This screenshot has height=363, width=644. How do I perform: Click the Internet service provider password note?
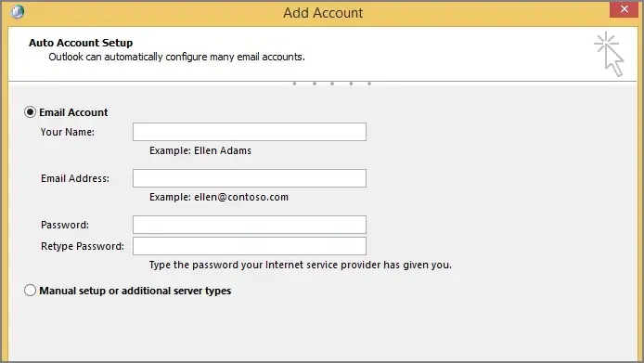(x=301, y=266)
